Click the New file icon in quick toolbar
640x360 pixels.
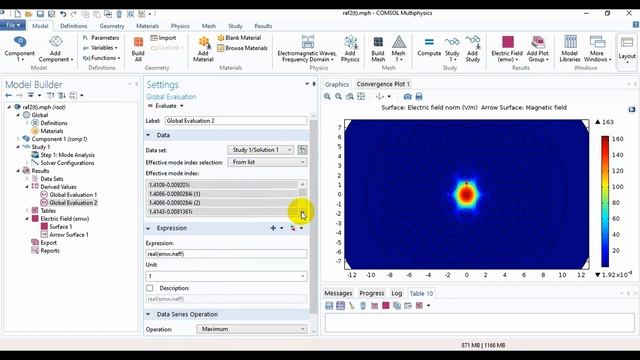pyautogui.click(x=18, y=14)
